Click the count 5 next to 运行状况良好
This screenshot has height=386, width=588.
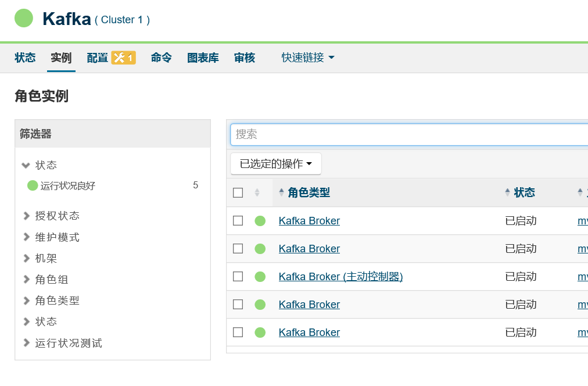tap(195, 185)
